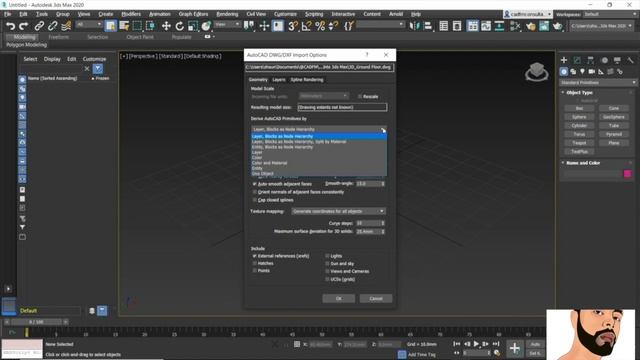Viewport: 640px width, 360px height.
Task: Open Select by Name tool
Action: (x=124, y=26)
